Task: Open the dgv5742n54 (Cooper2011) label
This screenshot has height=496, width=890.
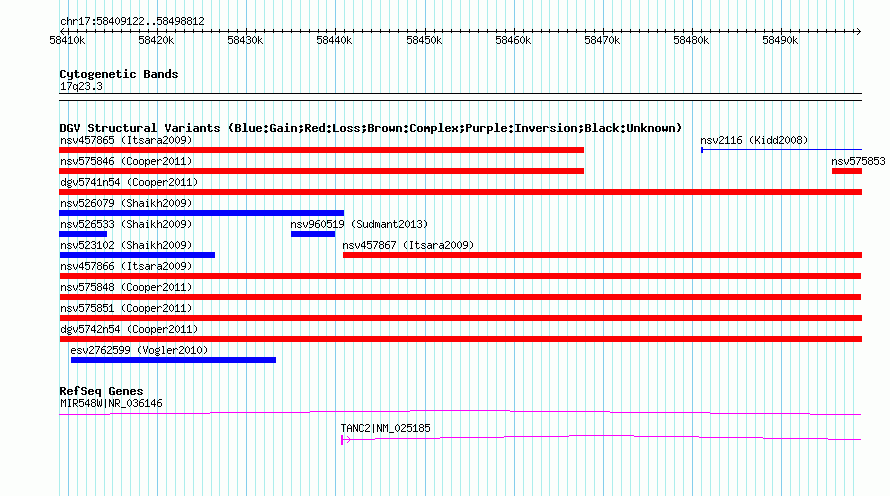Action: click(129, 329)
